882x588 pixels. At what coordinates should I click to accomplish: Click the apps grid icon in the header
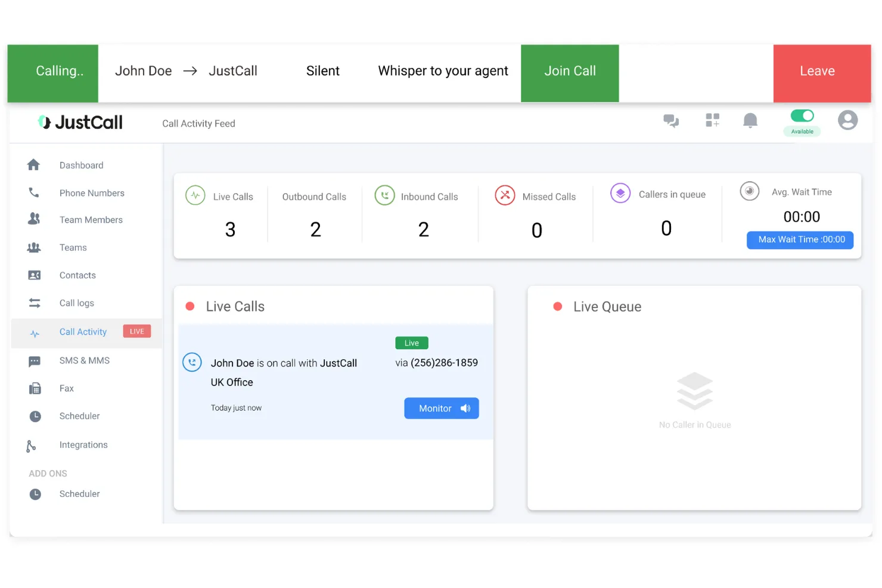712,120
